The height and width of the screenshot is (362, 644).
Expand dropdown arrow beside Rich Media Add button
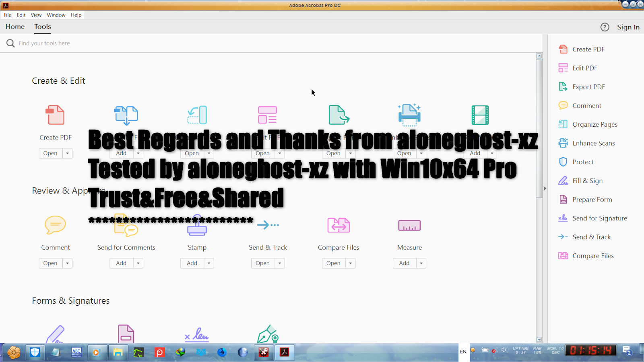[x=492, y=153]
